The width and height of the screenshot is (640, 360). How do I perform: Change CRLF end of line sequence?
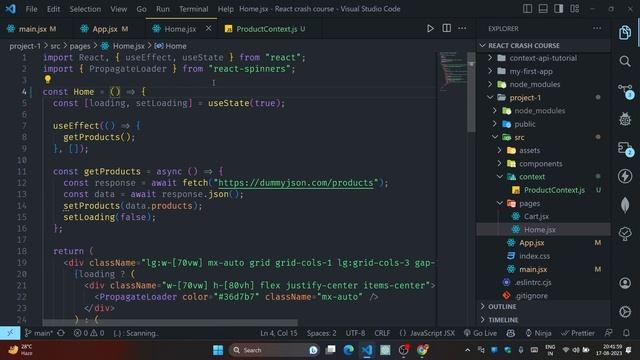(382, 333)
